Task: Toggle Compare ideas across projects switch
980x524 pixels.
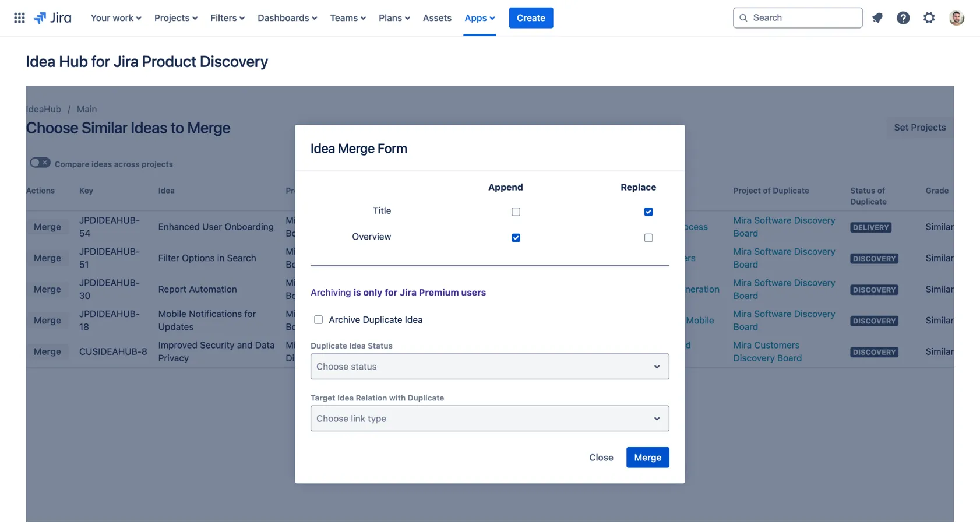Action: (40, 163)
